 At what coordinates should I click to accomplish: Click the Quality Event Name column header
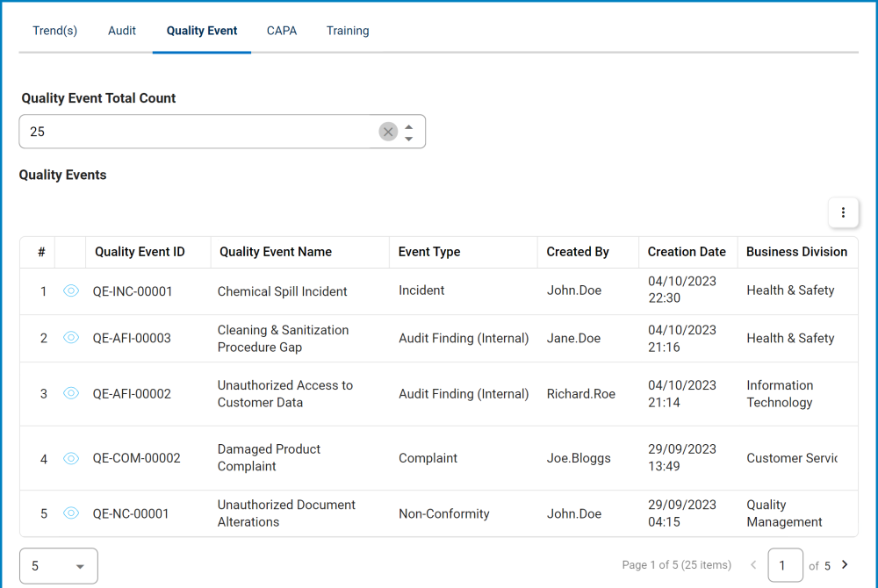pyautogui.click(x=275, y=252)
